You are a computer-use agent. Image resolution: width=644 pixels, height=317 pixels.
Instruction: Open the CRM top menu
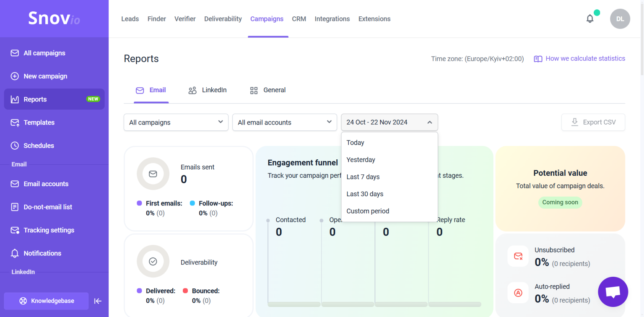pyautogui.click(x=299, y=19)
